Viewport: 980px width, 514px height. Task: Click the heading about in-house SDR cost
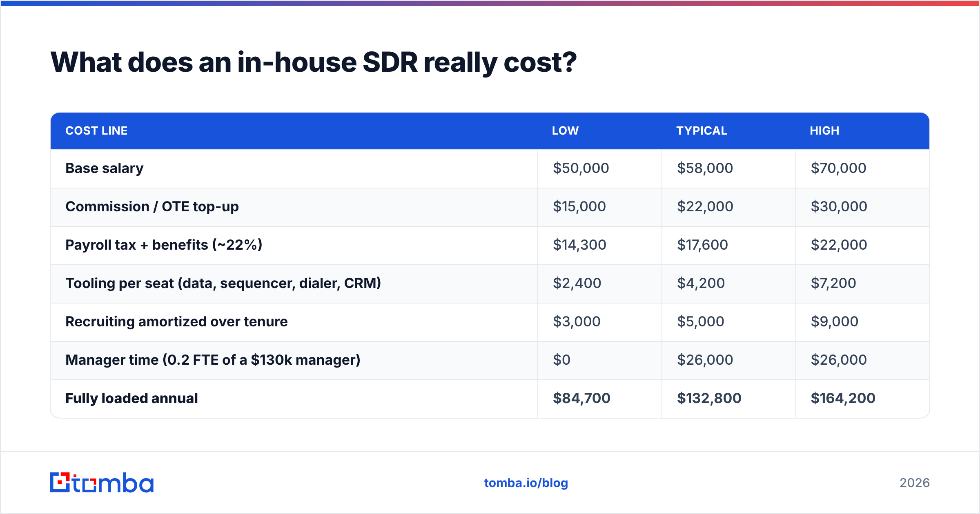coord(314,62)
